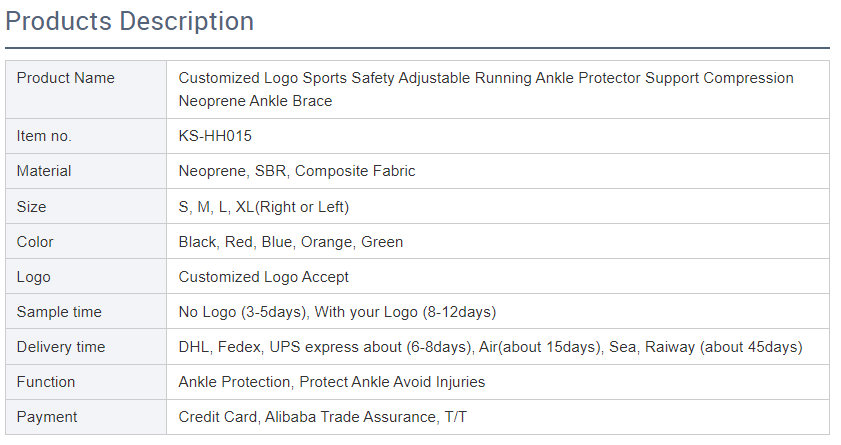This screenshot has height=445, width=841.
Task: Click the Customized Logo Accept text
Action: 263,277
